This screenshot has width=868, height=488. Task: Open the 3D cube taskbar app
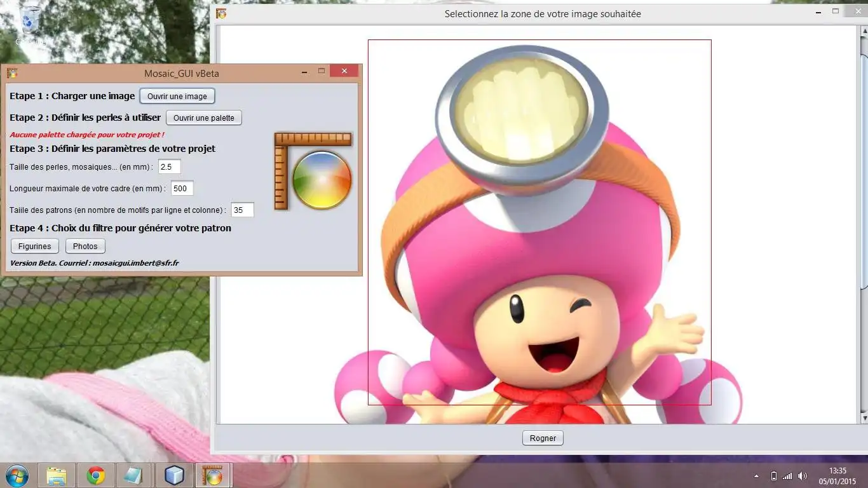[174, 475]
